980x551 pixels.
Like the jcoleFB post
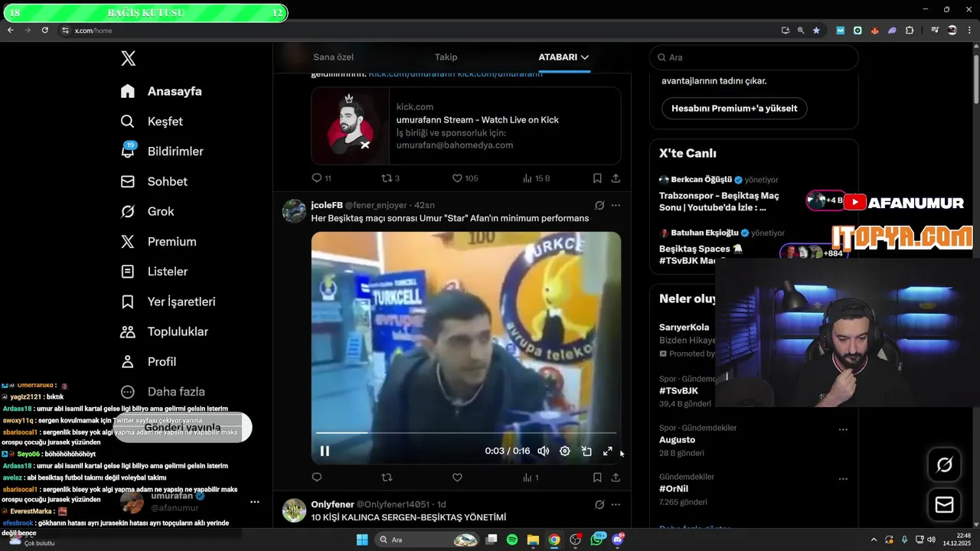(x=457, y=478)
